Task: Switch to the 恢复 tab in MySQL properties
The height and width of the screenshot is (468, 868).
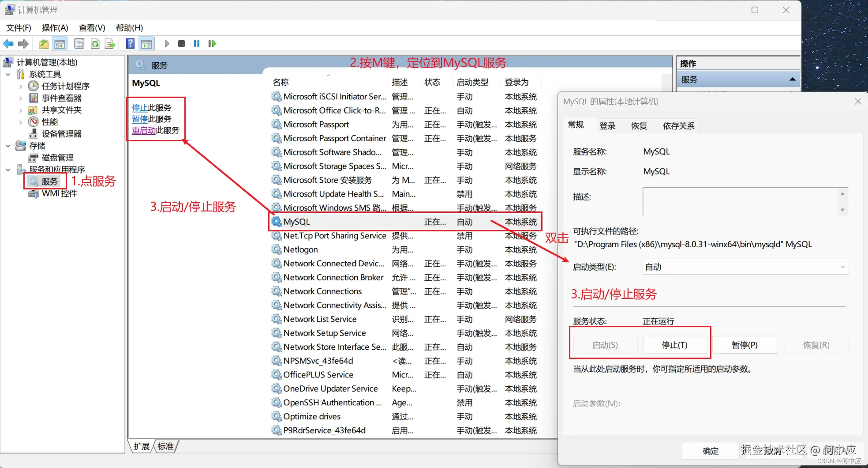Action: click(639, 126)
